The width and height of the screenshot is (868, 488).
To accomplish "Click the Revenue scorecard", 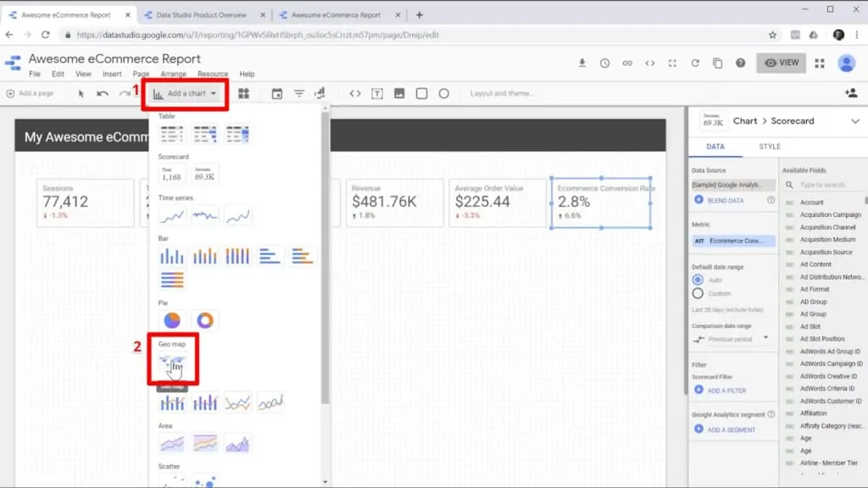I will (x=395, y=202).
